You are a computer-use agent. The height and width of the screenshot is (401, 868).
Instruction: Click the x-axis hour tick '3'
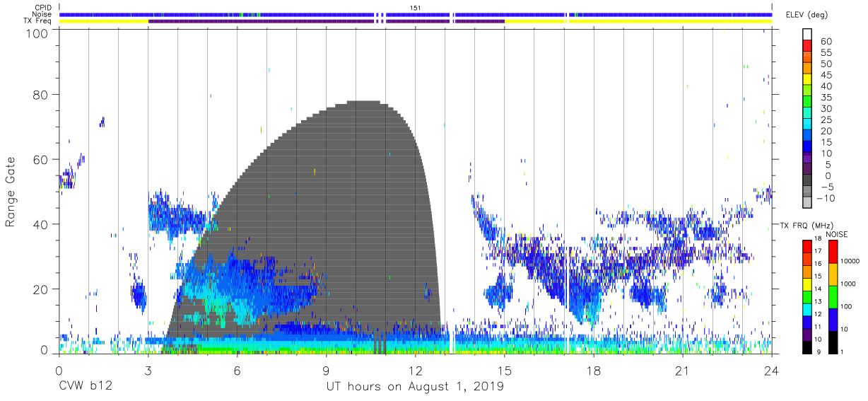(148, 371)
